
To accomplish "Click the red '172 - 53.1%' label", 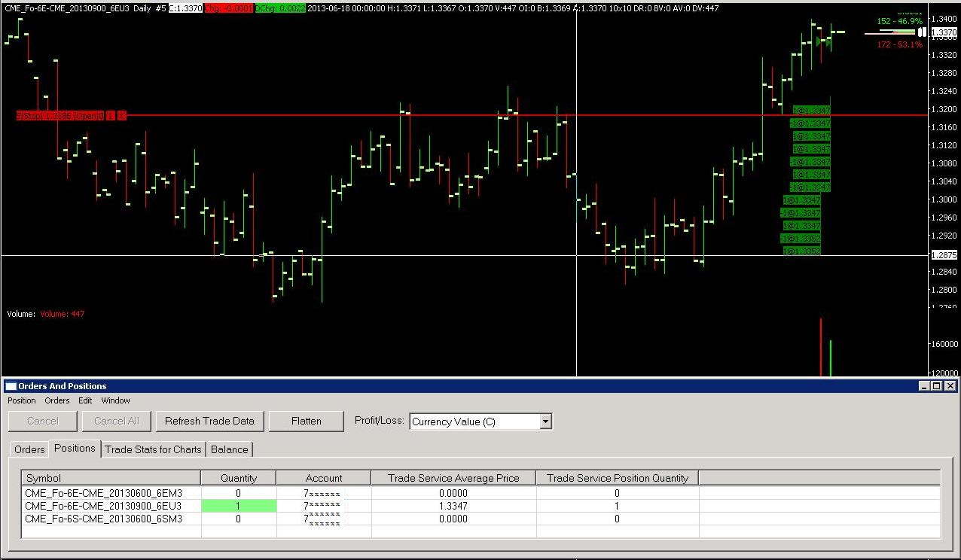I will pos(899,44).
